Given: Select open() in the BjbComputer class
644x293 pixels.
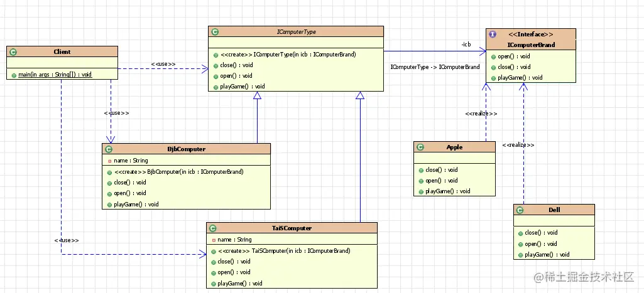Looking at the screenshot, I should click(130, 193).
